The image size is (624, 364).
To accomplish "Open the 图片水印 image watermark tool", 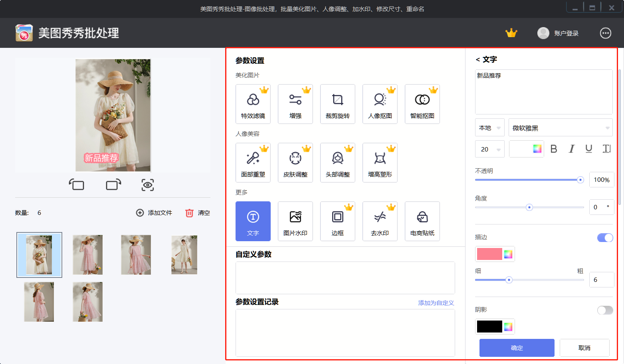I will coord(295,221).
